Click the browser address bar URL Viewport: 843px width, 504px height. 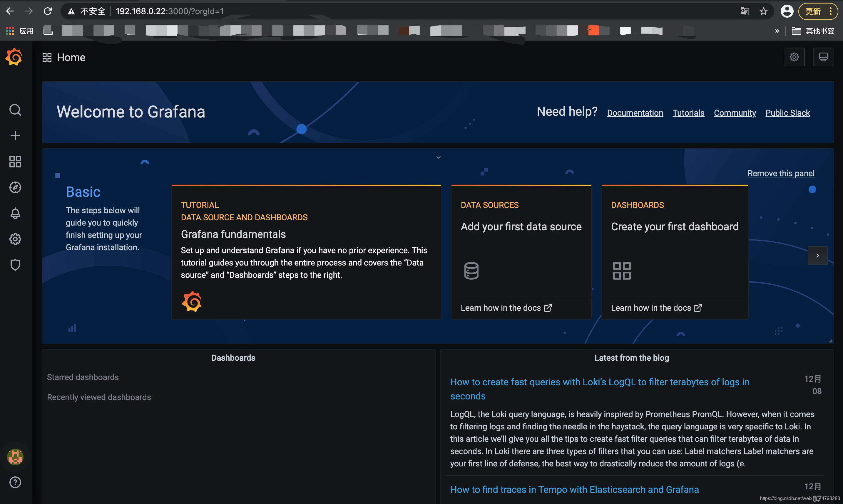[170, 11]
